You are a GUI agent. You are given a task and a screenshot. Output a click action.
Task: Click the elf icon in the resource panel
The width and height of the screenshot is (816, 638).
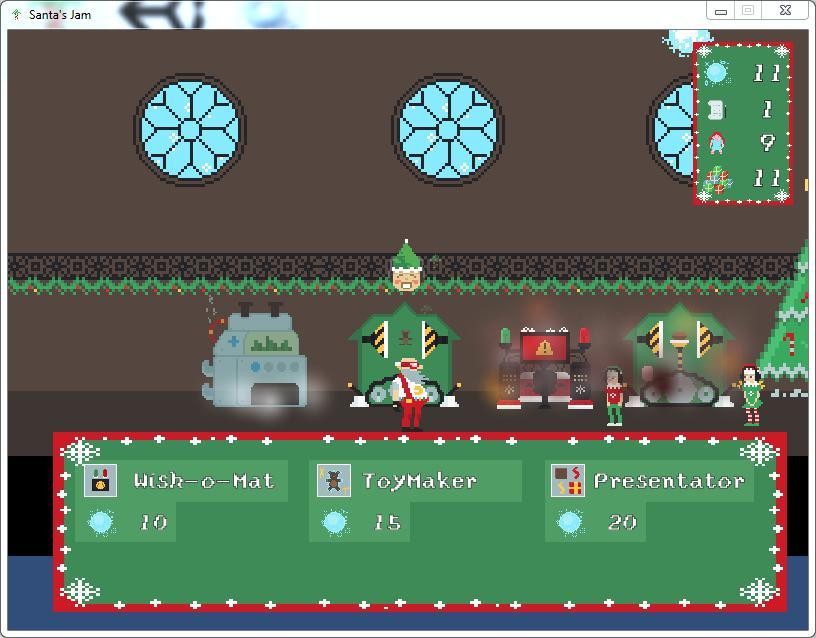tap(714, 141)
